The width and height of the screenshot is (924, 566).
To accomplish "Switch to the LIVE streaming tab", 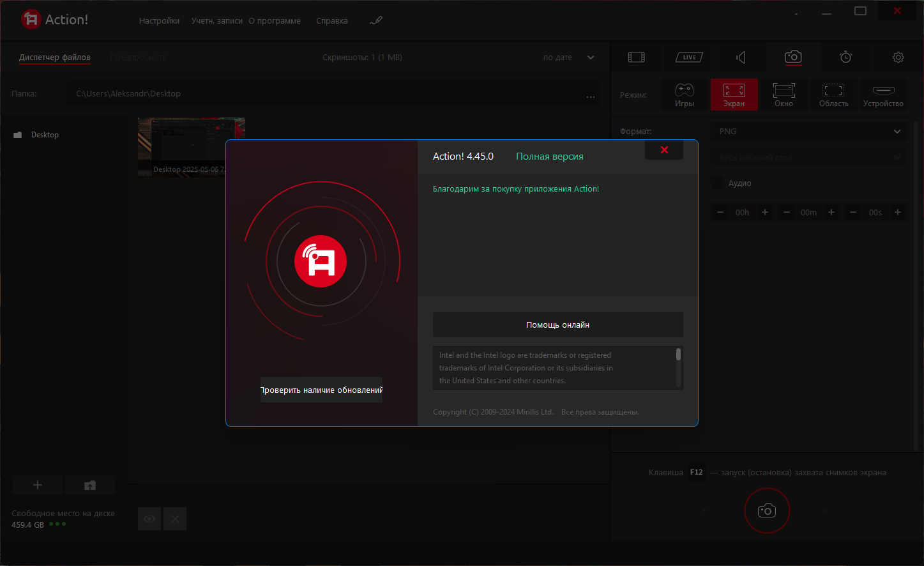I will 689,57.
